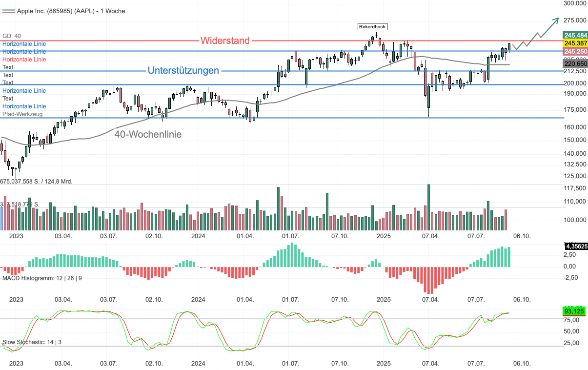
Task: Click the 190,000 price axis label
Action: coord(575,94)
